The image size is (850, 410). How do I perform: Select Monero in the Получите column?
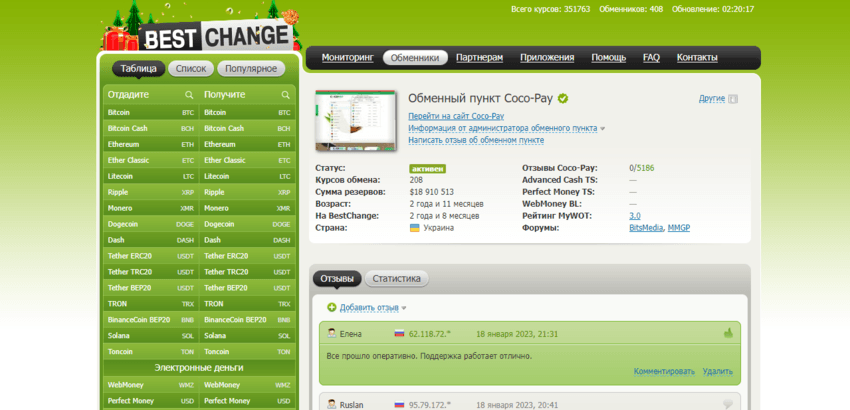click(247, 208)
